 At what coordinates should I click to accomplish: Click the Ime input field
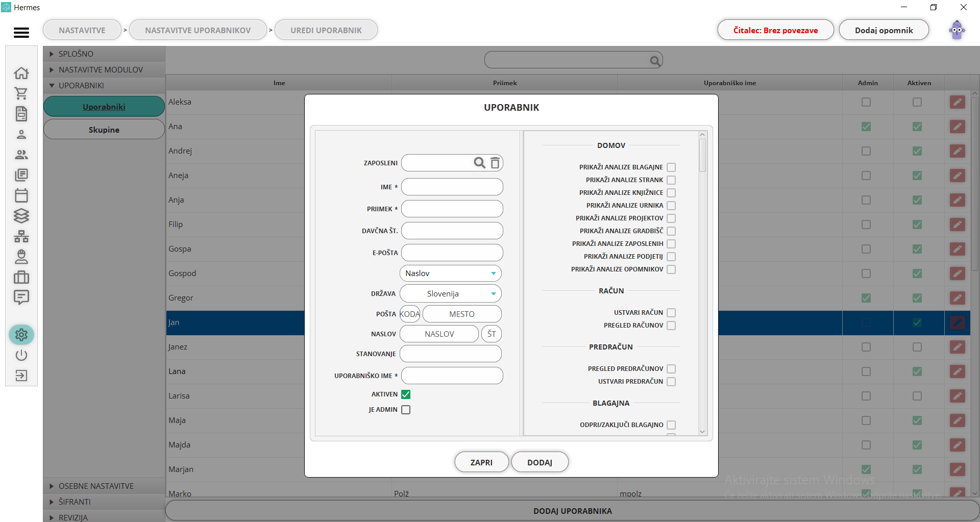tap(452, 187)
